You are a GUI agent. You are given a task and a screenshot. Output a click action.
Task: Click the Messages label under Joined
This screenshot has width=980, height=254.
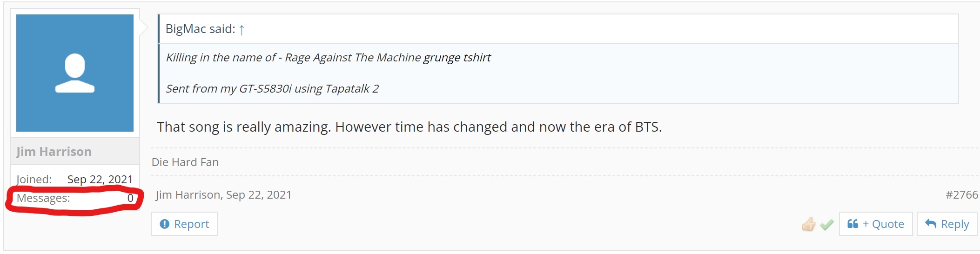pos(43,198)
